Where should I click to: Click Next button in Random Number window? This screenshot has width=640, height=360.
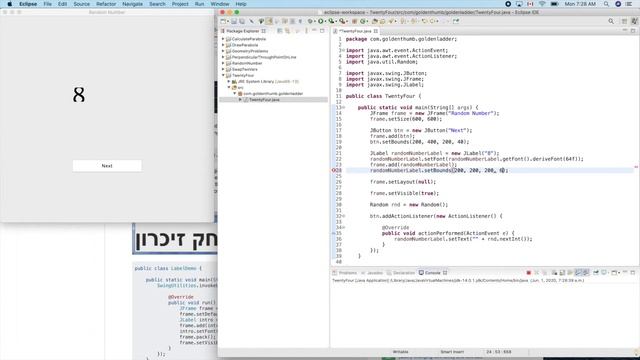click(x=107, y=166)
